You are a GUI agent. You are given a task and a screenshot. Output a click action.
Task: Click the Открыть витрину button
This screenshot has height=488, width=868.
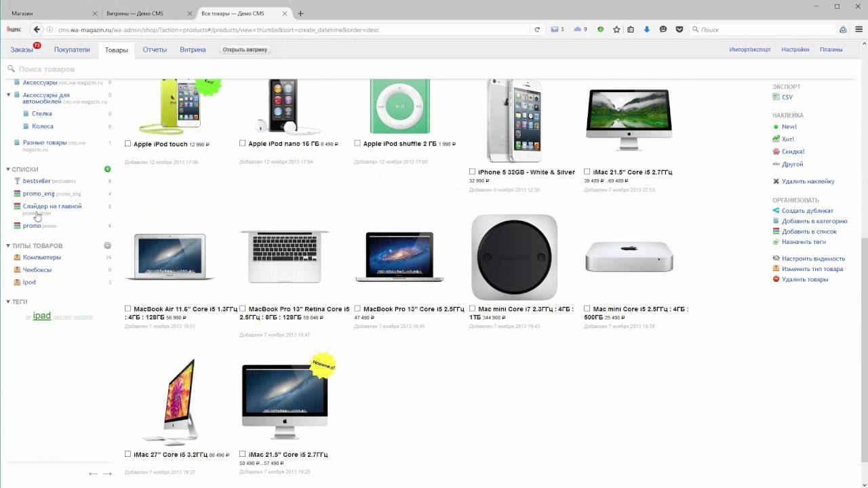click(x=245, y=49)
